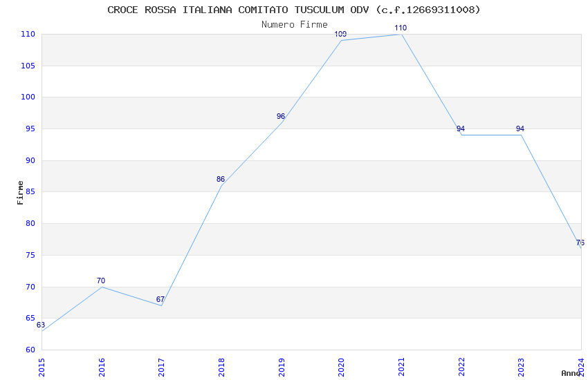Click the y-axis tick value 90
The image size is (588, 380).
click(x=30, y=160)
